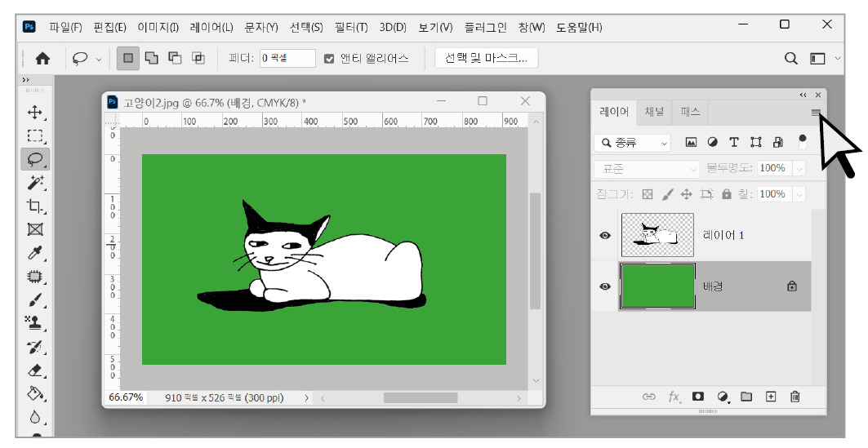Click the Home button in options bar
Image resolution: width=868 pixels, height=448 pixels.
coord(42,58)
